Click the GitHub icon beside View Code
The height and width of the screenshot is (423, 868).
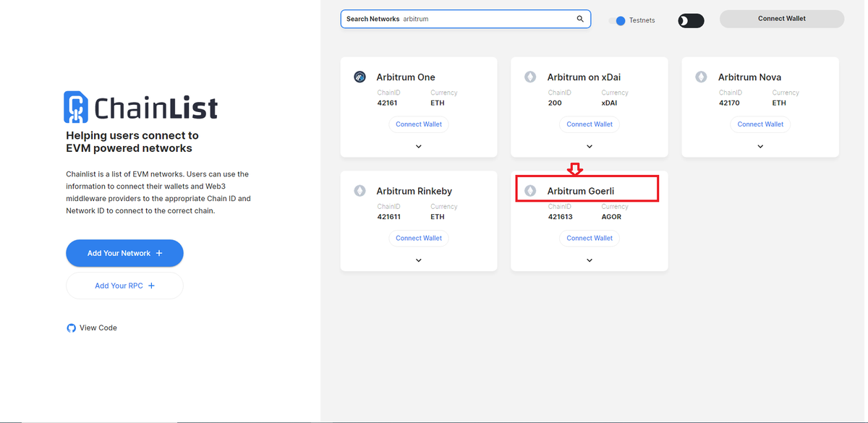(71, 328)
